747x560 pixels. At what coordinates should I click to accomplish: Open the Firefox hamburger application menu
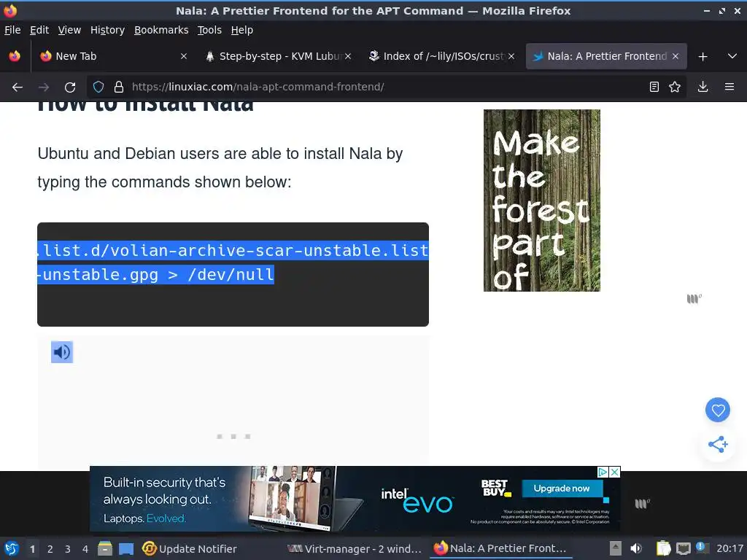[x=729, y=87]
